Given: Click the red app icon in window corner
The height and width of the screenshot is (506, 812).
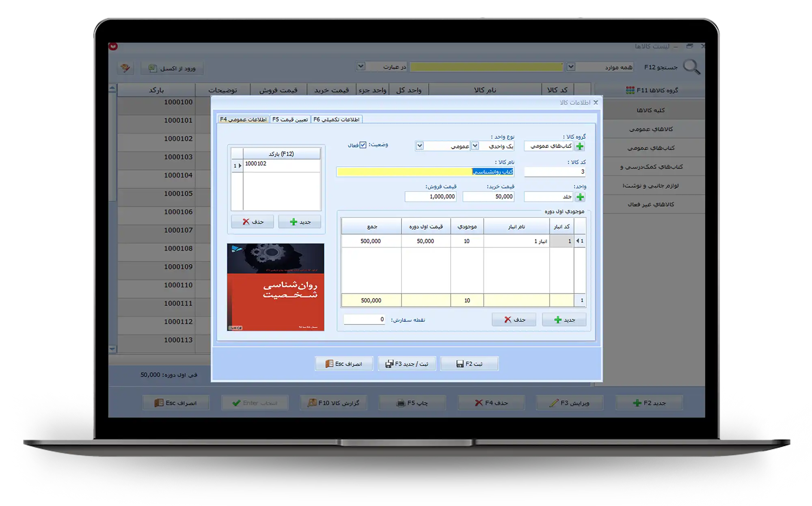Looking at the screenshot, I should pos(113,47).
